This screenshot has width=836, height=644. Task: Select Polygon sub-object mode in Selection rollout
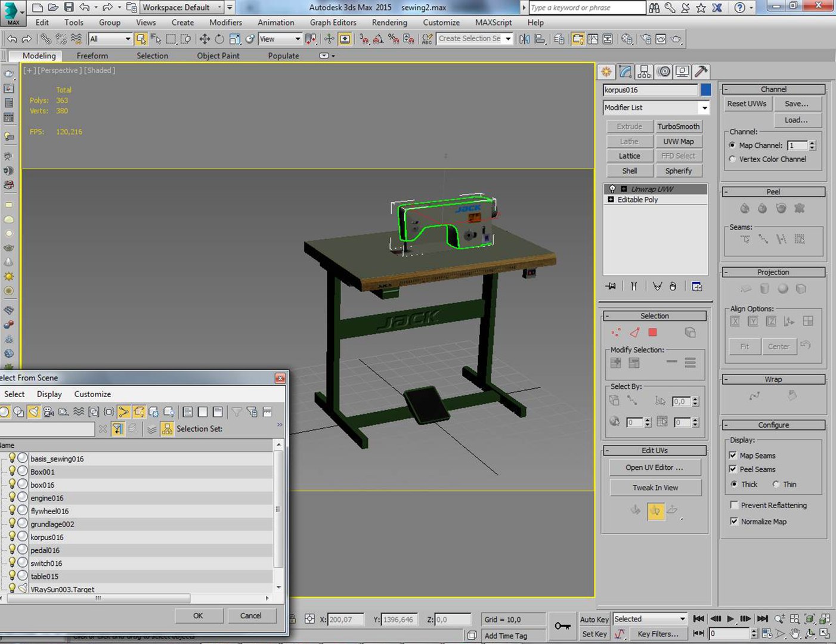click(653, 333)
